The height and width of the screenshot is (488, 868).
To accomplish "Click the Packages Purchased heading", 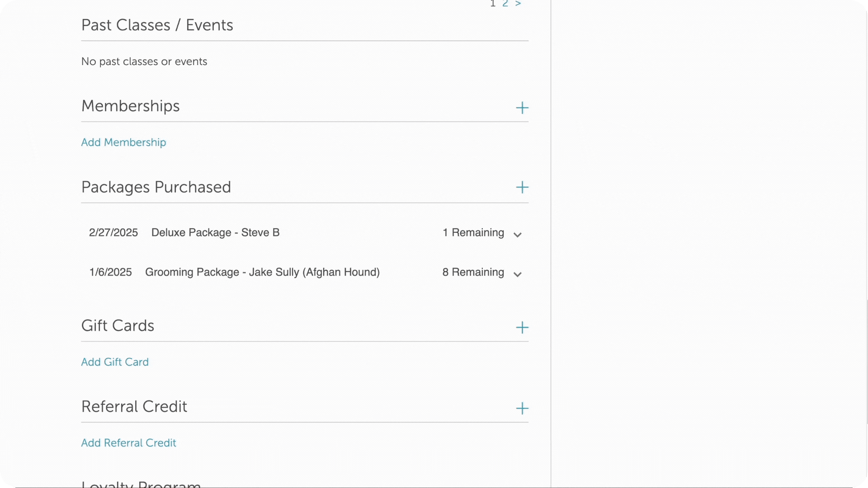I will [156, 187].
